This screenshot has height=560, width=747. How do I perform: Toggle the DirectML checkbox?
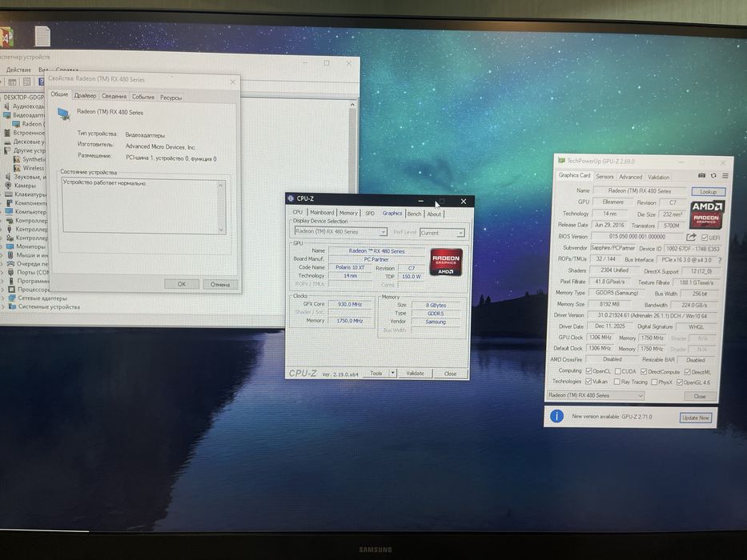coord(688,372)
